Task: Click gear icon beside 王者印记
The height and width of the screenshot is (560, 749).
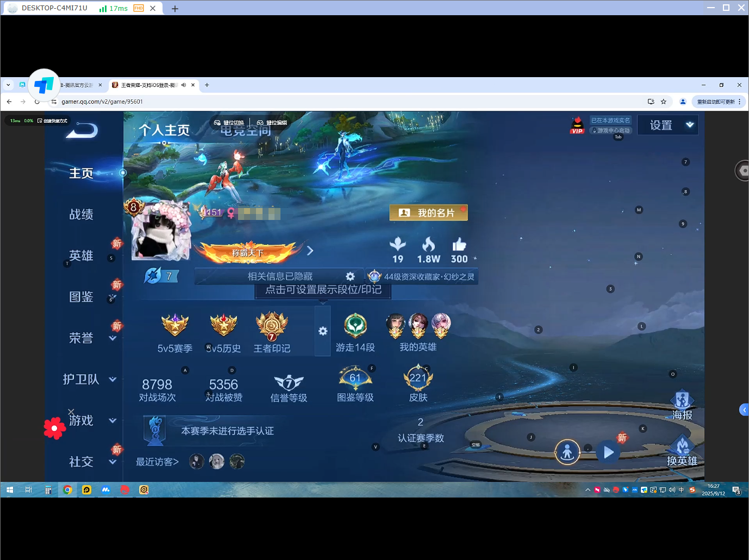Action: 323,331
